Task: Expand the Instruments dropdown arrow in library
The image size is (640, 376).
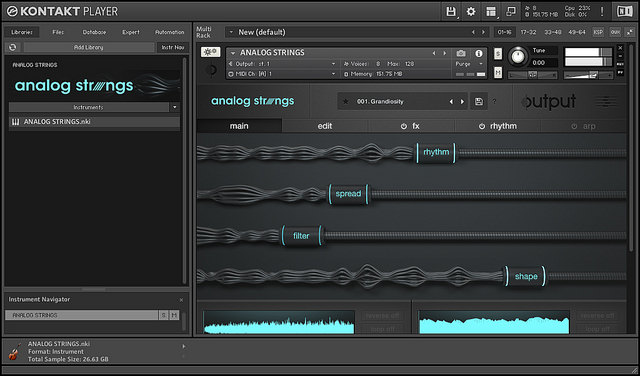Action: tap(175, 107)
